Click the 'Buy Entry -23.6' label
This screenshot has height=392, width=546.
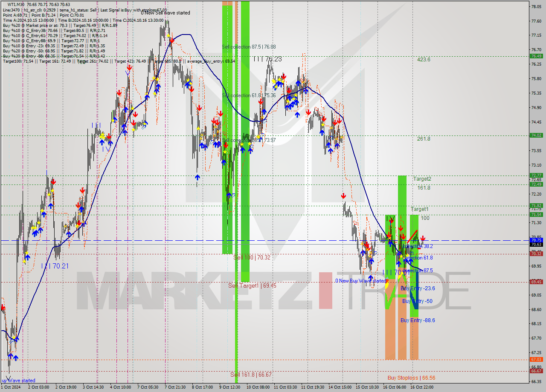pyautogui.click(x=418, y=288)
